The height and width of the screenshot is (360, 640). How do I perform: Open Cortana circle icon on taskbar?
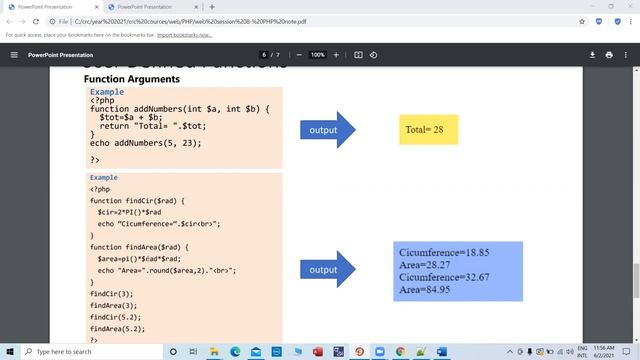(x=173, y=351)
